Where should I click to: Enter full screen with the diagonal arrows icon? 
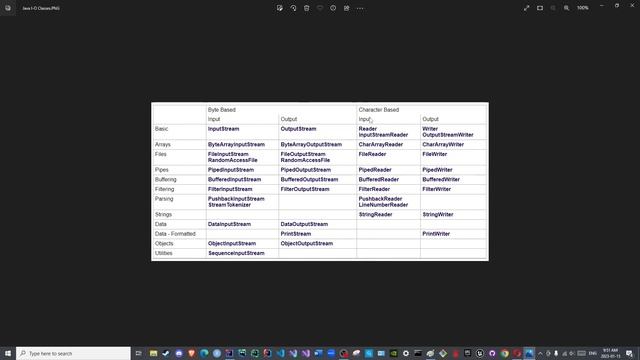tap(527, 8)
